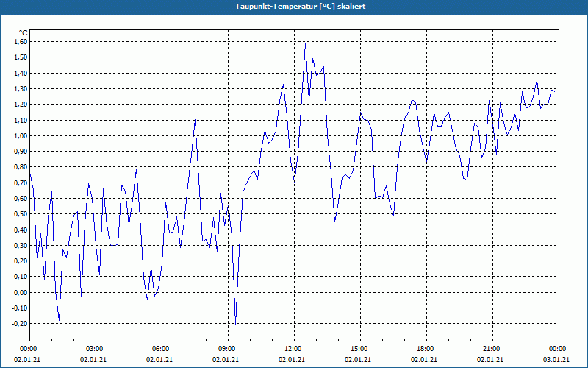Click the lowest dip of the blue curve

coord(235,325)
